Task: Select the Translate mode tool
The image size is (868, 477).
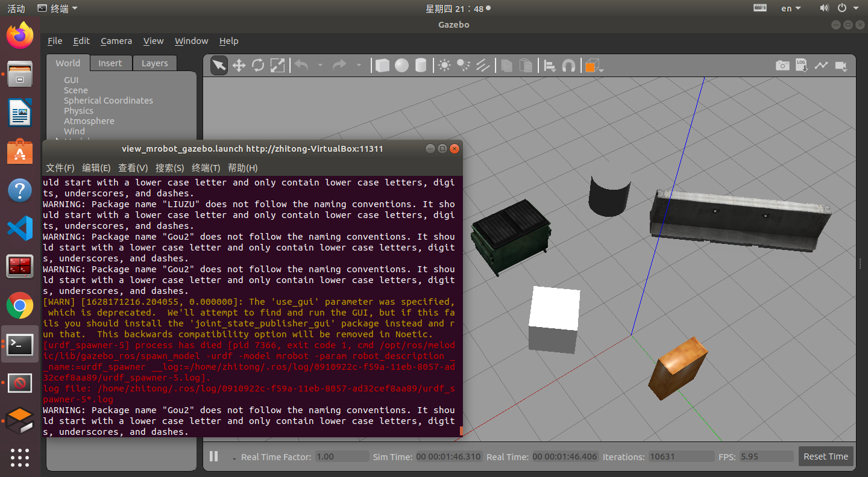Action: 239,66
